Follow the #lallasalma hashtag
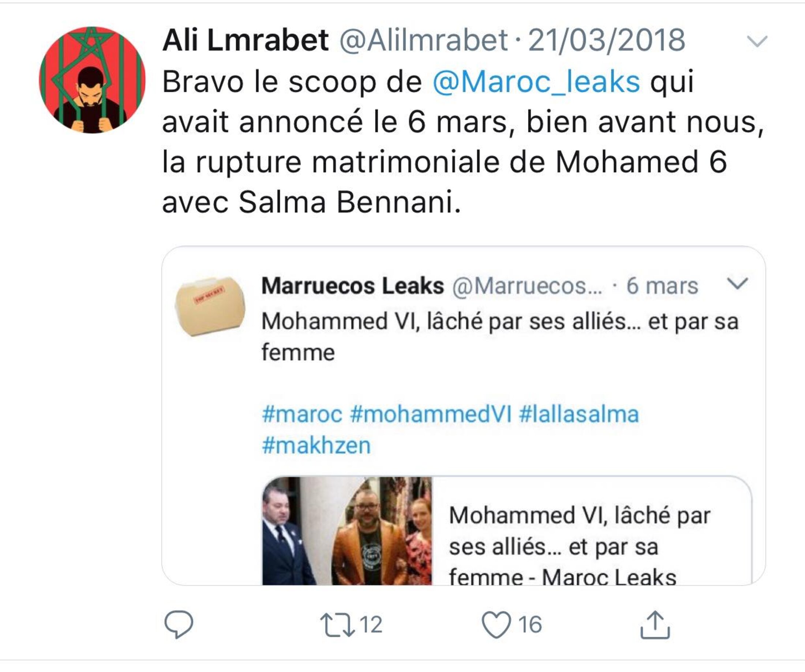805x672 pixels. (x=579, y=414)
